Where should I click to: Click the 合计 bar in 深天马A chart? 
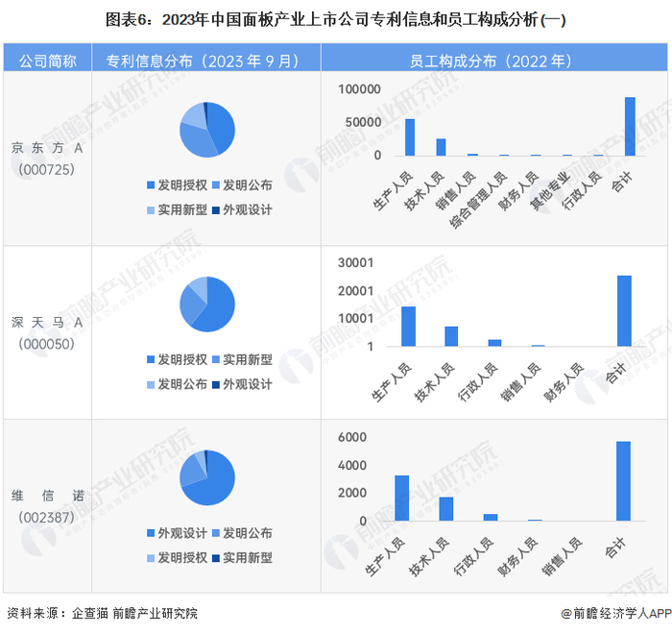(624, 311)
